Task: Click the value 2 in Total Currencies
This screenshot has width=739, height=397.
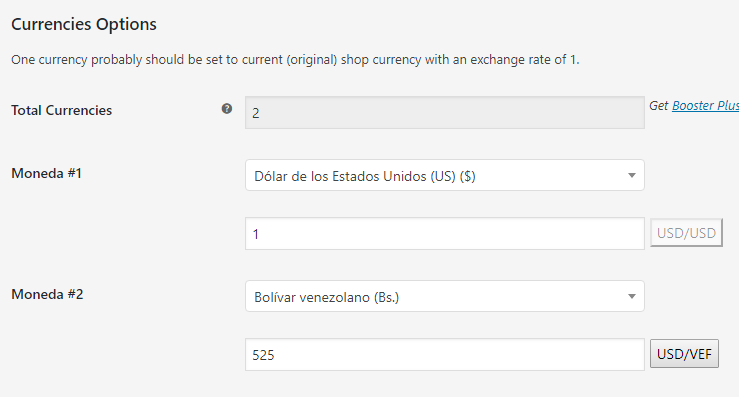Action: [x=256, y=113]
